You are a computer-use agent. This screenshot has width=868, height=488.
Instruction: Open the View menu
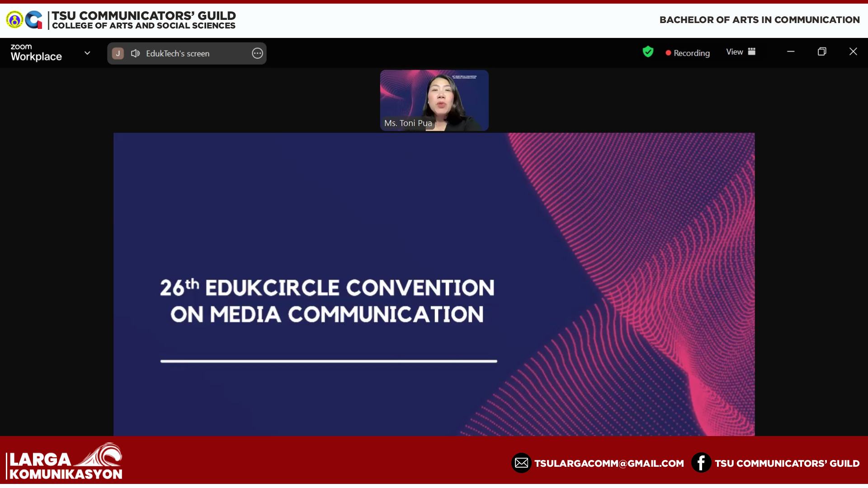[x=735, y=52]
